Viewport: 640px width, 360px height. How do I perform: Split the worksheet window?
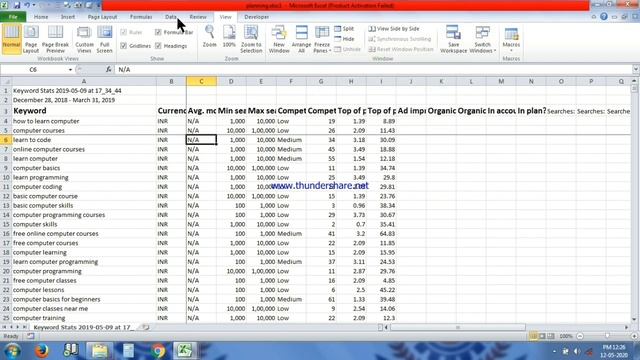pos(344,29)
